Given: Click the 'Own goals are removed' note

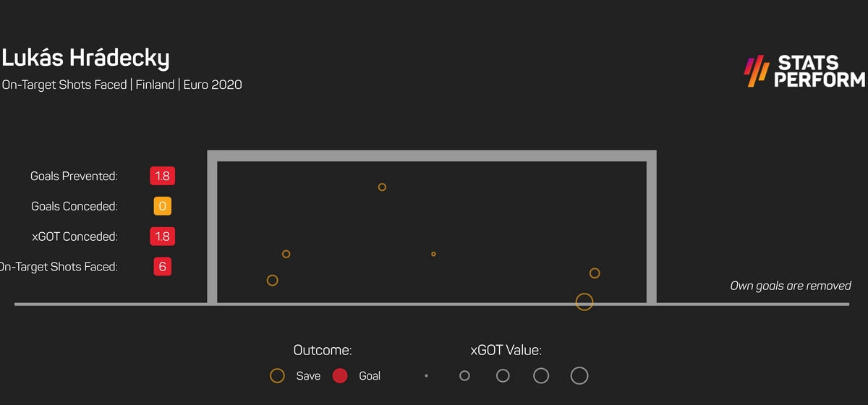Looking at the screenshot, I should click(x=791, y=286).
